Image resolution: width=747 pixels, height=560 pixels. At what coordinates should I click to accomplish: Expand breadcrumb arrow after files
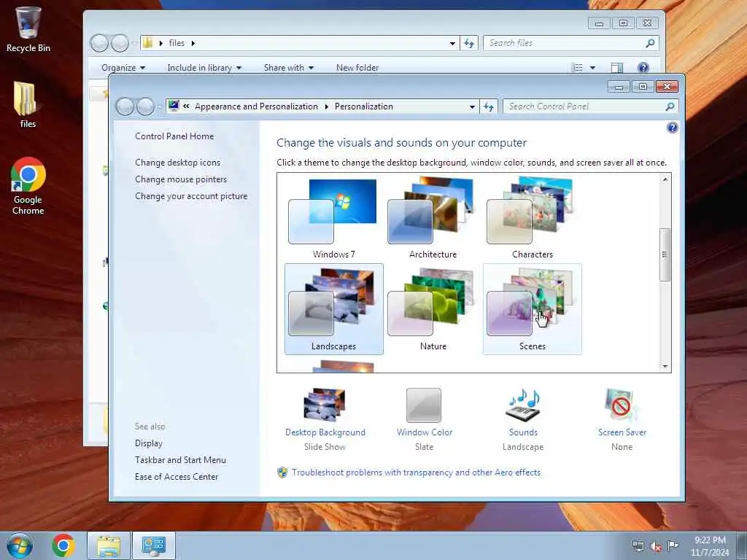[x=193, y=43]
